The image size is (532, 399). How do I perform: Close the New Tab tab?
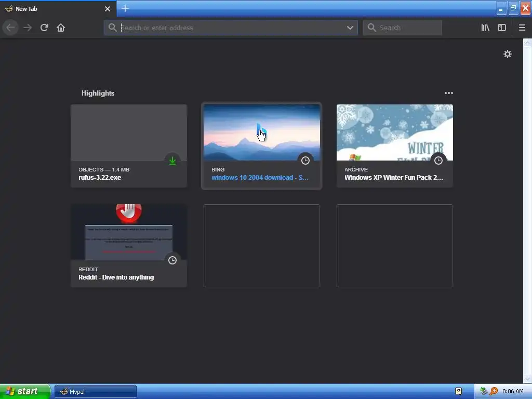tap(108, 9)
